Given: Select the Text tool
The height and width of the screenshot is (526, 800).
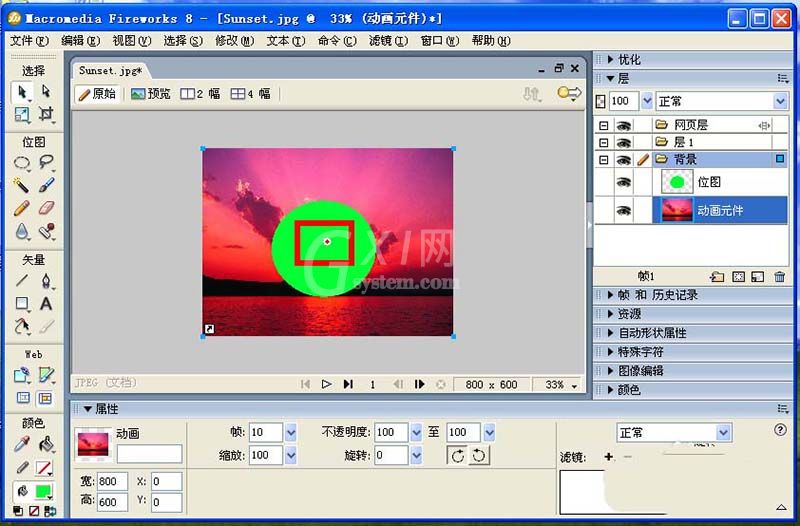Looking at the screenshot, I should pos(46,304).
